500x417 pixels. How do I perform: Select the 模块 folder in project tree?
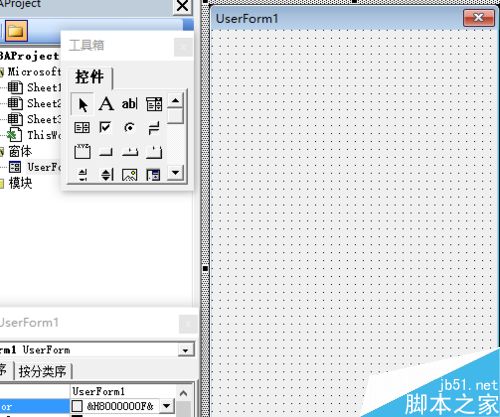(x=20, y=183)
